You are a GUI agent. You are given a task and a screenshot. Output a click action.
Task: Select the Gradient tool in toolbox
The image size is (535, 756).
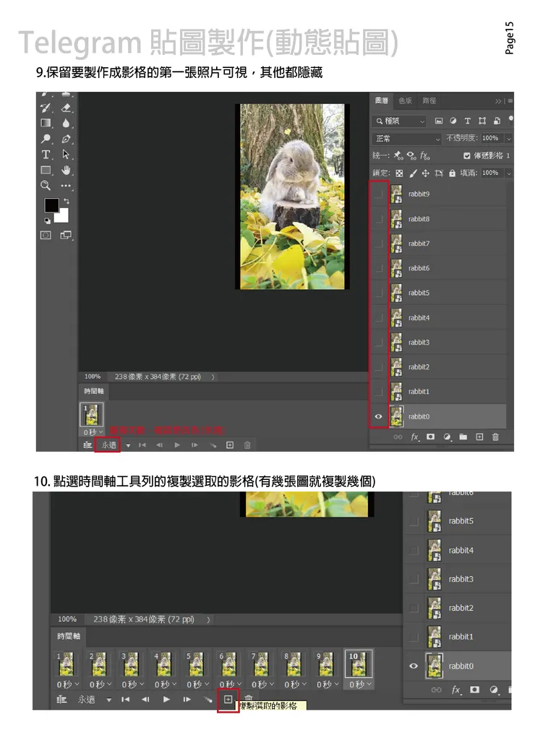coord(46,123)
